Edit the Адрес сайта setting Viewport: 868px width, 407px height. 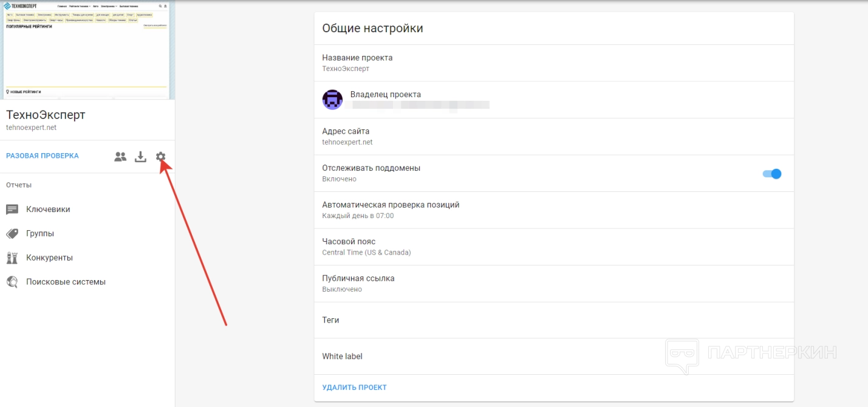coord(554,137)
